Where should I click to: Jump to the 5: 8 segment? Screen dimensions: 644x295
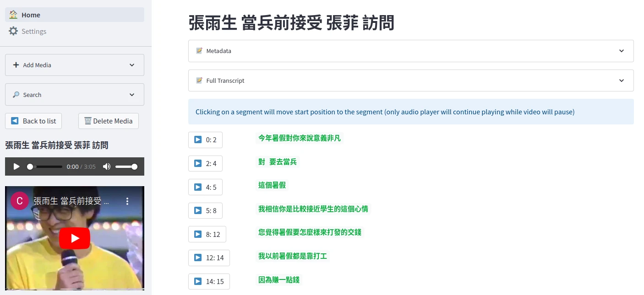click(x=205, y=210)
